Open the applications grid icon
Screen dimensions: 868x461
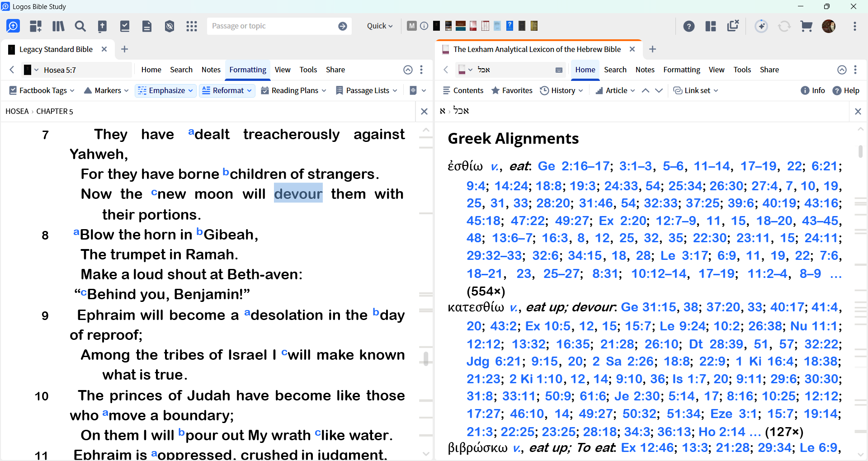coord(192,26)
